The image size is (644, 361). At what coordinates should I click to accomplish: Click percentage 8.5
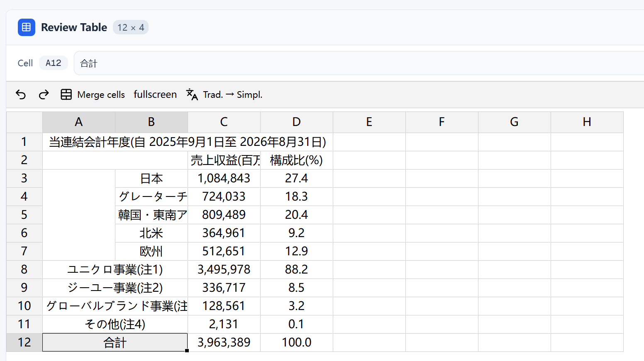(297, 288)
